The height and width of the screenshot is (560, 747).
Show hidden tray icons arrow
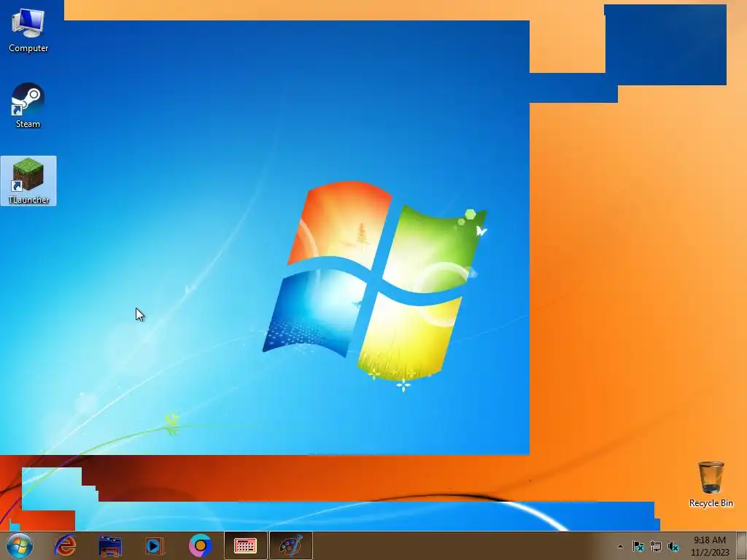[x=620, y=546]
